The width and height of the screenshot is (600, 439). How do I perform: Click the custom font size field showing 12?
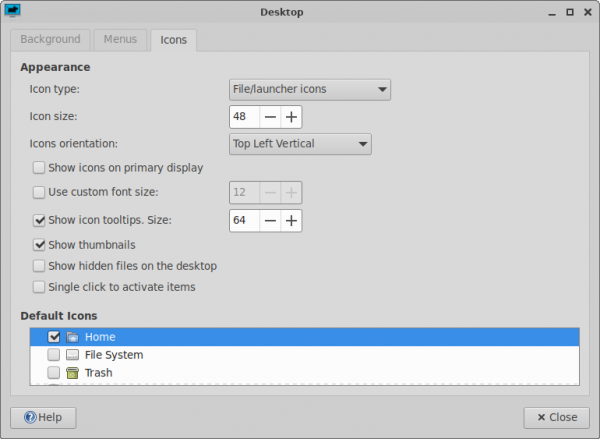pos(245,192)
